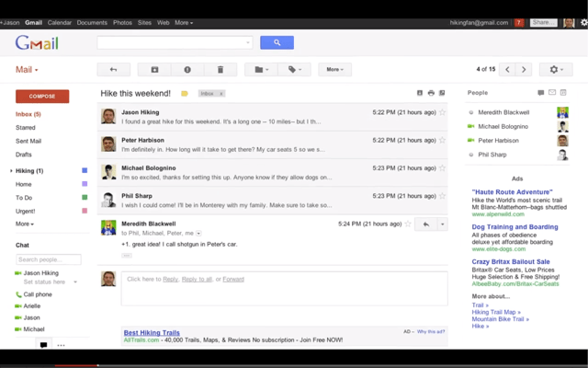The width and height of the screenshot is (588, 368).
Task: Open the Move to folder menu
Action: 261,70
